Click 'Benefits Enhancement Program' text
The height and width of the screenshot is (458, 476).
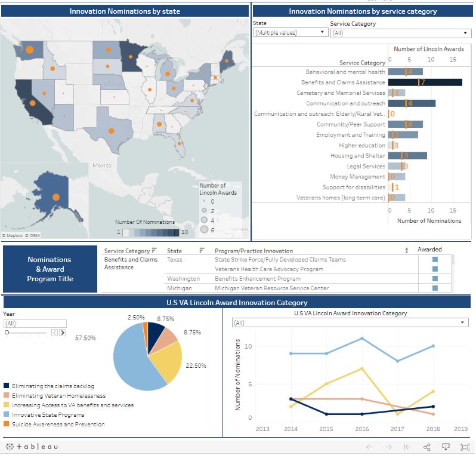click(x=258, y=278)
